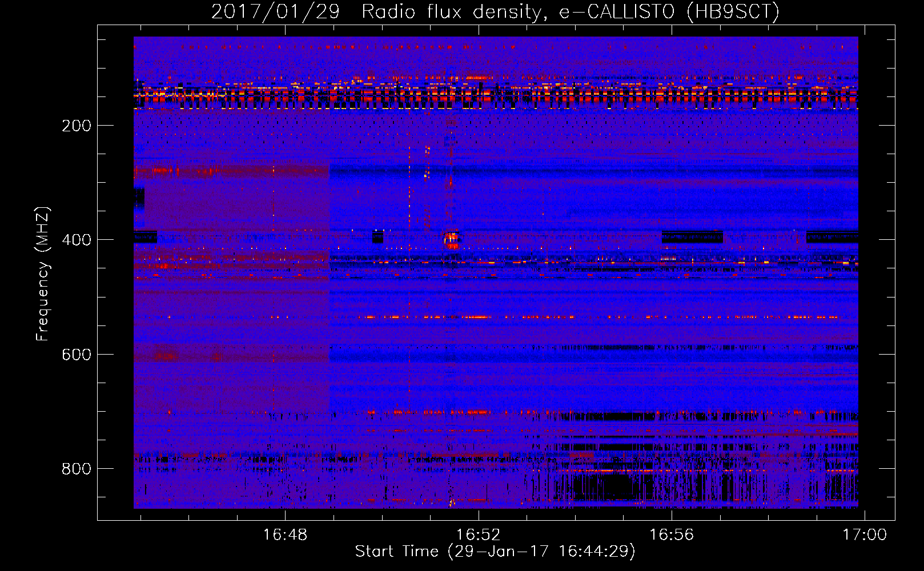924x571 pixels.
Task: Click the 16:48 time tick label
Action: pos(284,534)
